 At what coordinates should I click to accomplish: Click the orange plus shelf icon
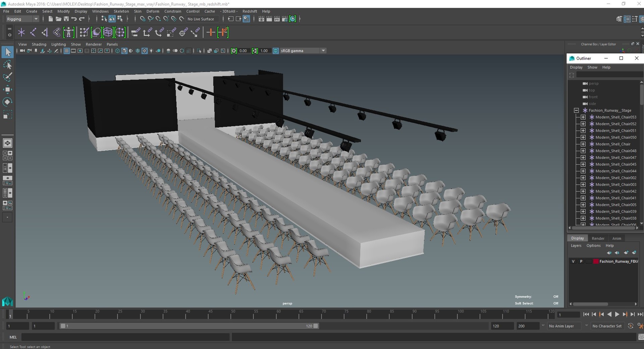point(211,33)
